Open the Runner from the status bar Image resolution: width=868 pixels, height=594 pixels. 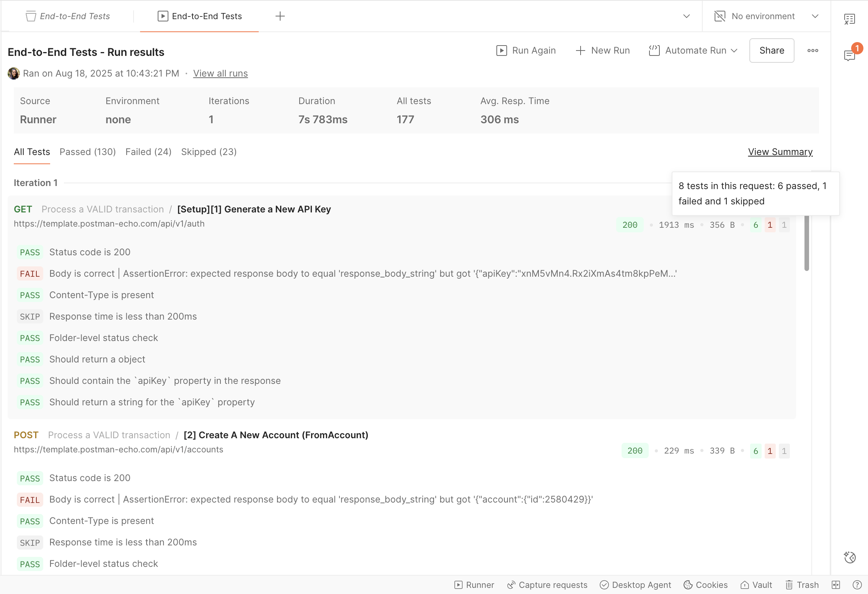tap(474, 585)
